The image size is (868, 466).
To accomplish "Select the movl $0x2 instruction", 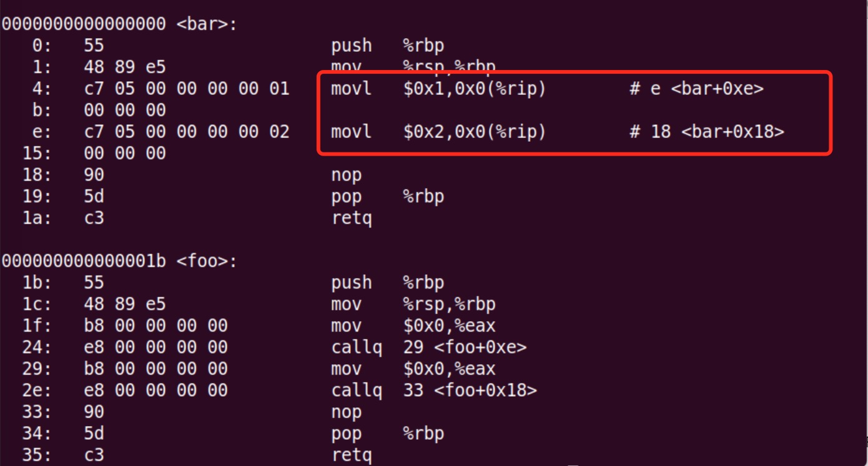I will coord(438,132).
